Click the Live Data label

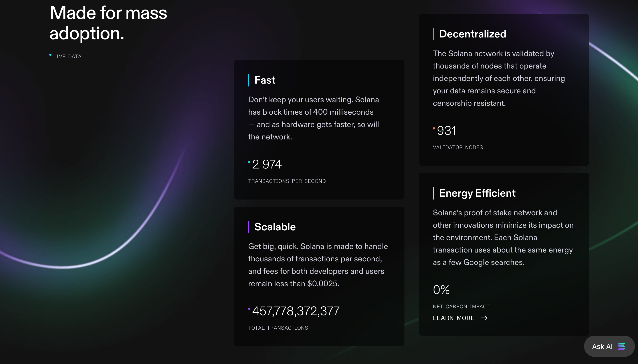pyautogui.click(x=67, y=57)
